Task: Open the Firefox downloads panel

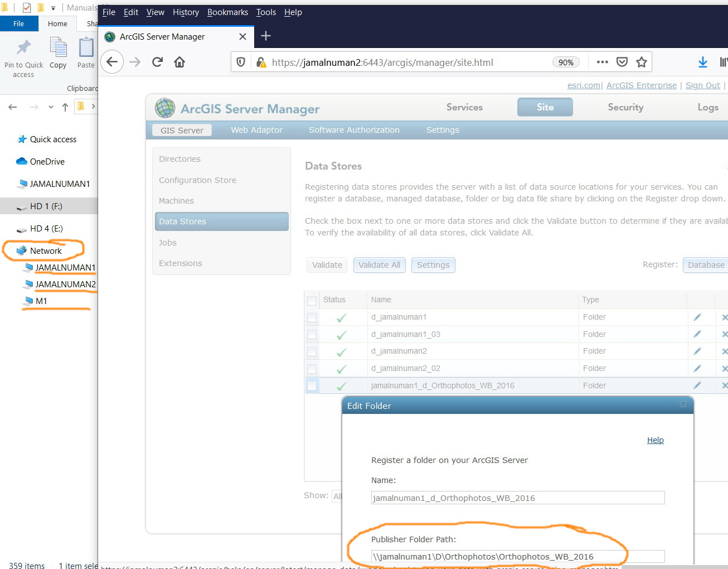Action: coord(703,62)
